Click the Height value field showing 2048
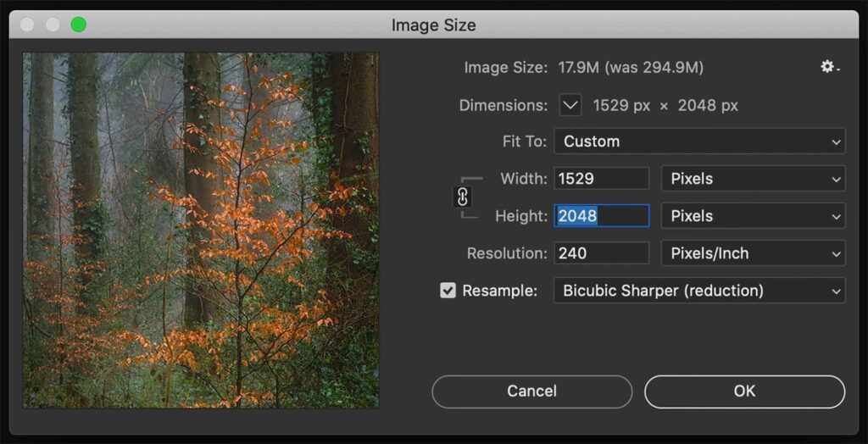Image resolution: width=868 pixels, height=444 pixels. (x=601, y=216)
